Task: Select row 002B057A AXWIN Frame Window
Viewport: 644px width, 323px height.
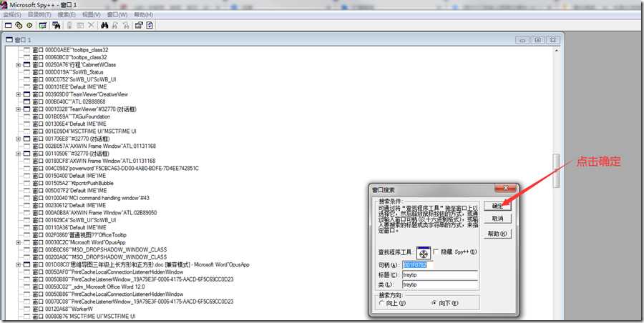Action: pyautogui.click(x=94, y=146)
